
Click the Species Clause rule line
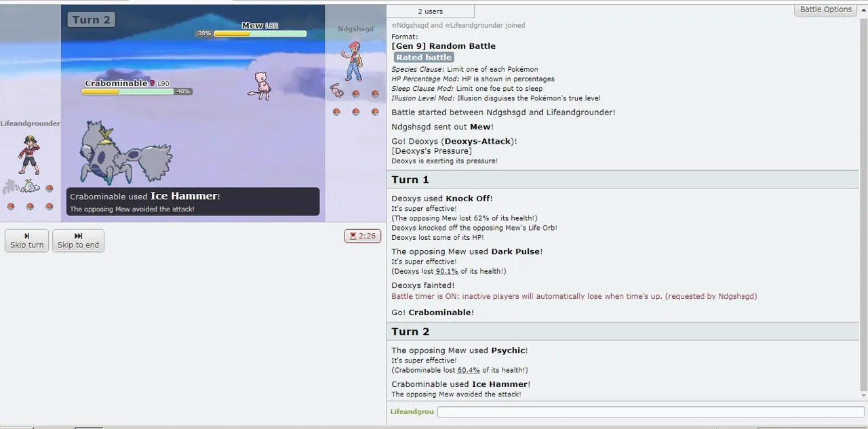(x=465, y=69)
